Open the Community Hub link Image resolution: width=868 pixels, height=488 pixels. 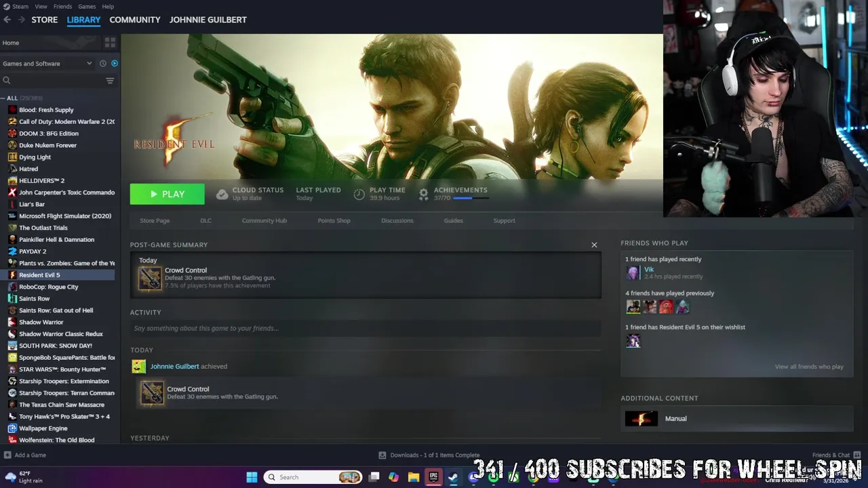pyautogui.click(x=264, y=220)
